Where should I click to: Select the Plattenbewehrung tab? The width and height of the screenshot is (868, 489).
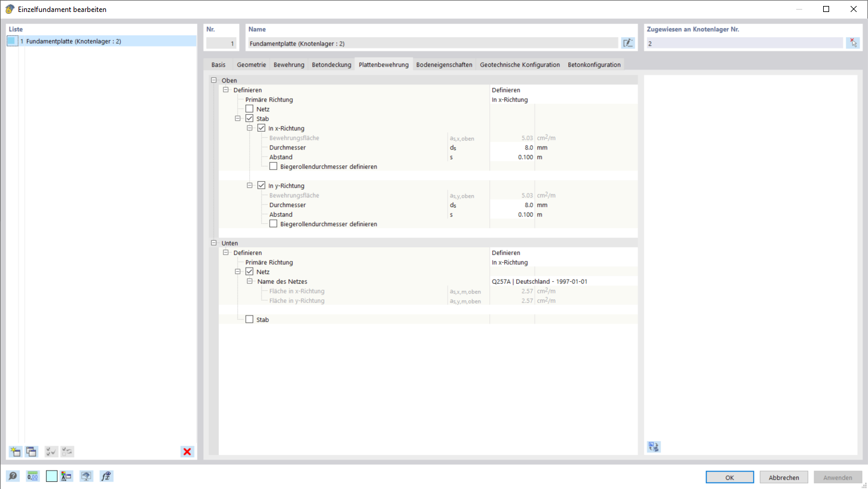point(383,65)
